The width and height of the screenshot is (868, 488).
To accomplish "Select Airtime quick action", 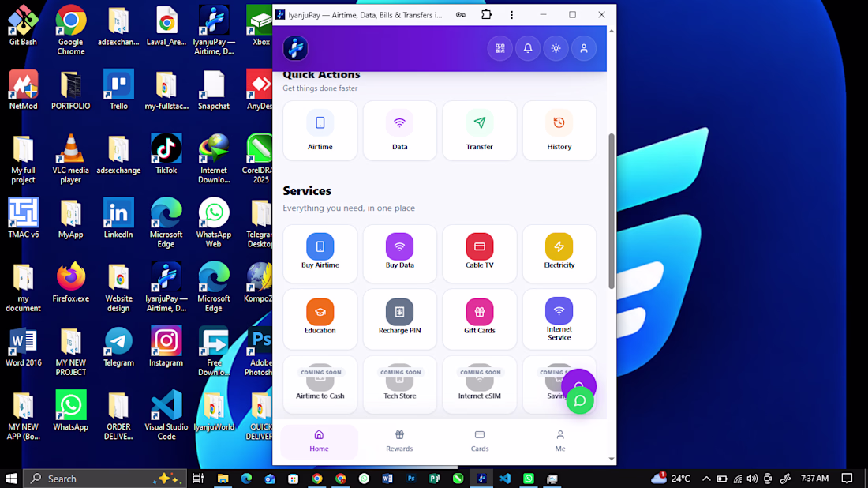I will click(x=320, y=131).
